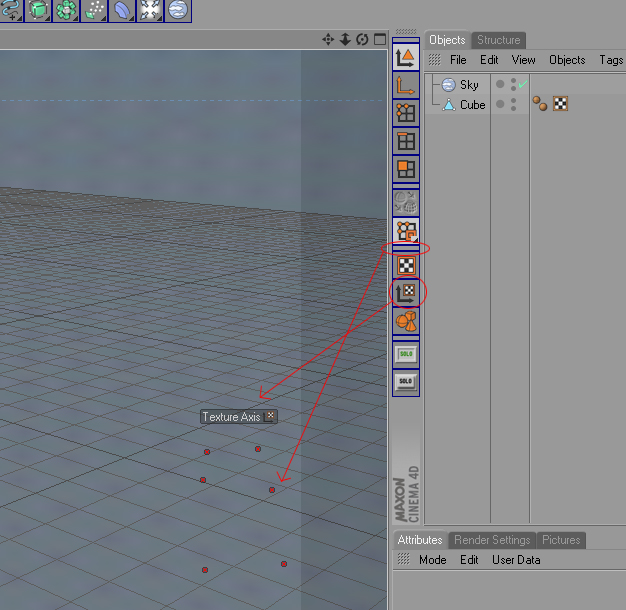Click the tool palette's top grip handle
The image size is (626, 610).
406,32
